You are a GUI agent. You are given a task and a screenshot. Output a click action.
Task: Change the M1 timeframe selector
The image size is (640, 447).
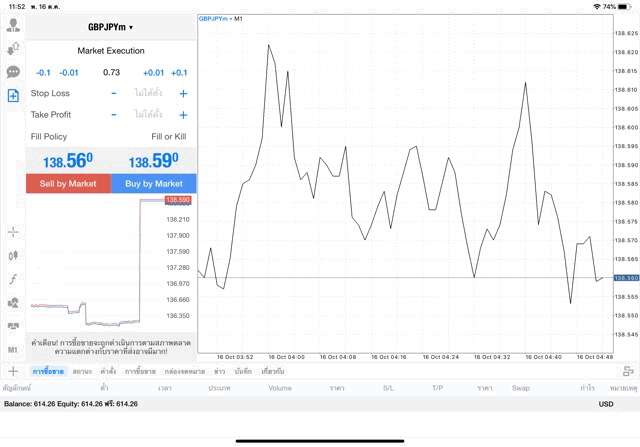coord(13,350)
